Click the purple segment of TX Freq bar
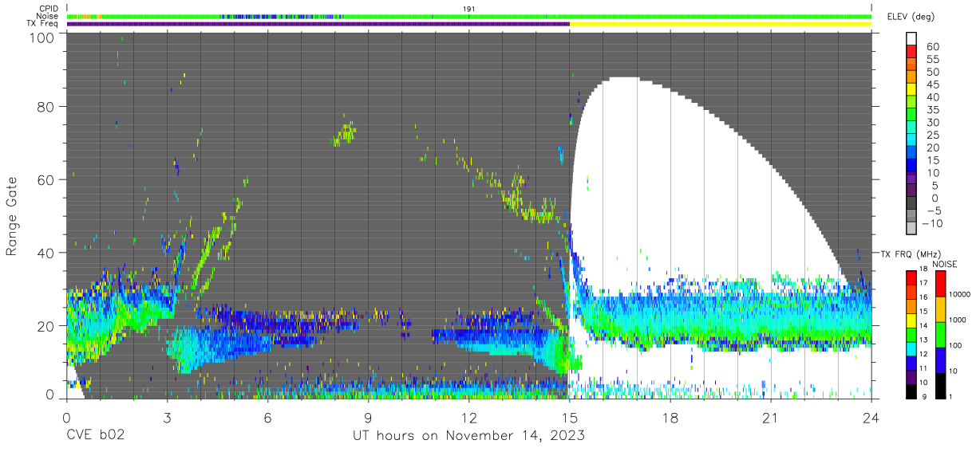The height and width of the screenshot is (452, 980). coord(318,24)
